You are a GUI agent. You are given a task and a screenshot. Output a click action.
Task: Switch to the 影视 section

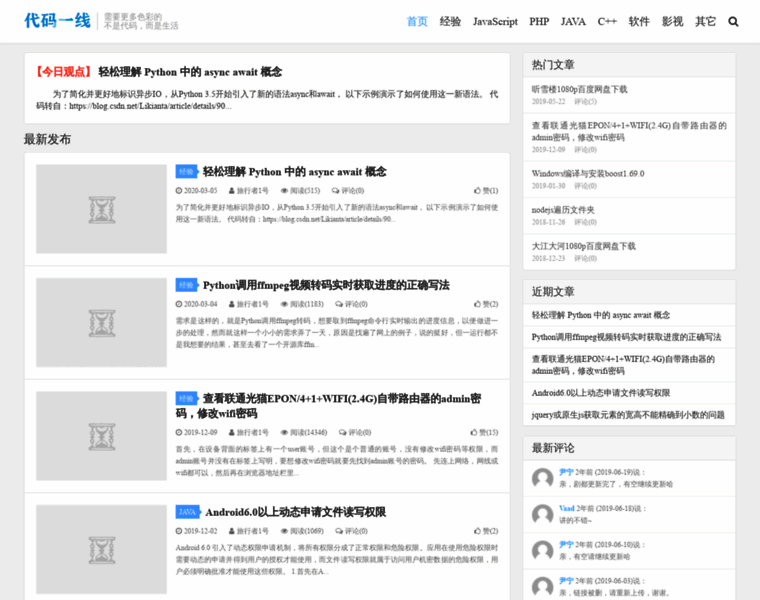[672, 21]
